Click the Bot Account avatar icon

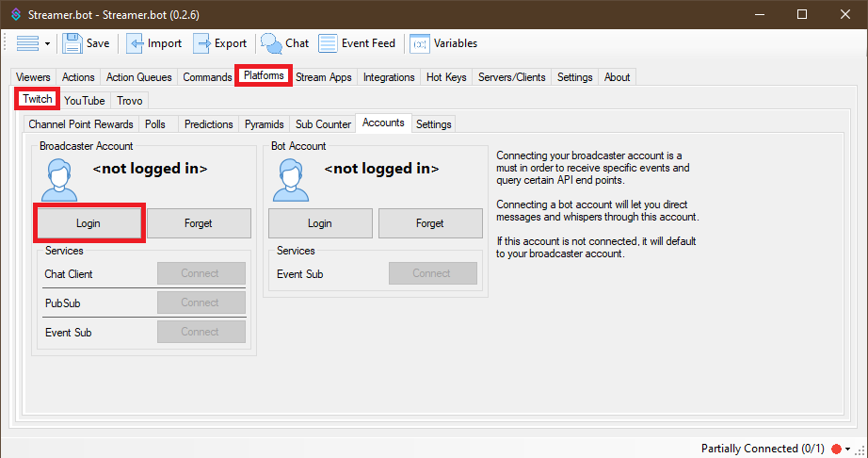tap(291, 180)
